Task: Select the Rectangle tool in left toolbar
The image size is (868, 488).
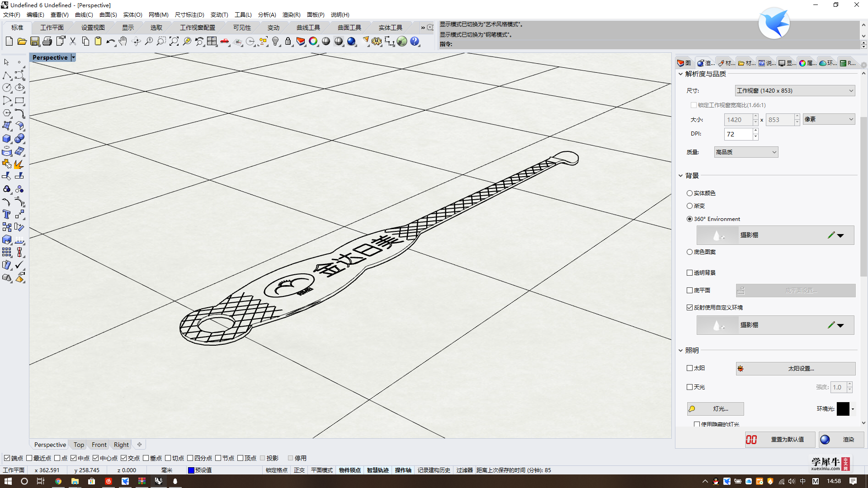Action: point(19,100)
